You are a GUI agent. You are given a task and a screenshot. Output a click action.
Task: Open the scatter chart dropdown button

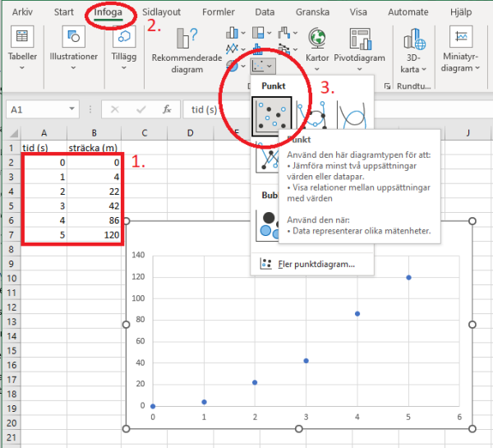click(x=264, y=63)
